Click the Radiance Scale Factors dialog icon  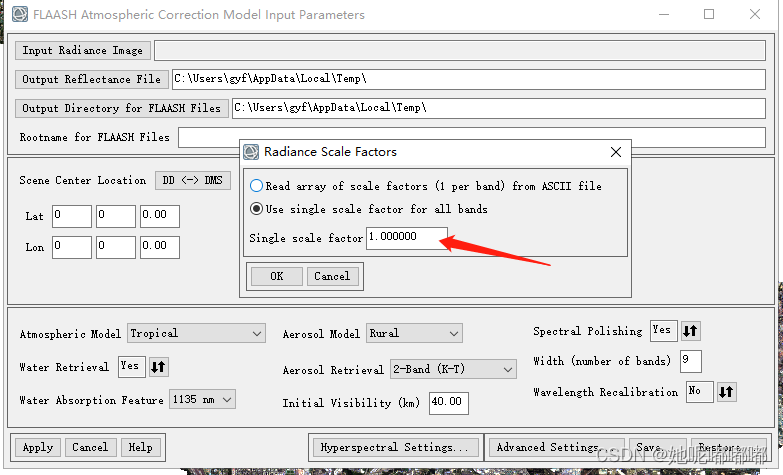point(251,152)
